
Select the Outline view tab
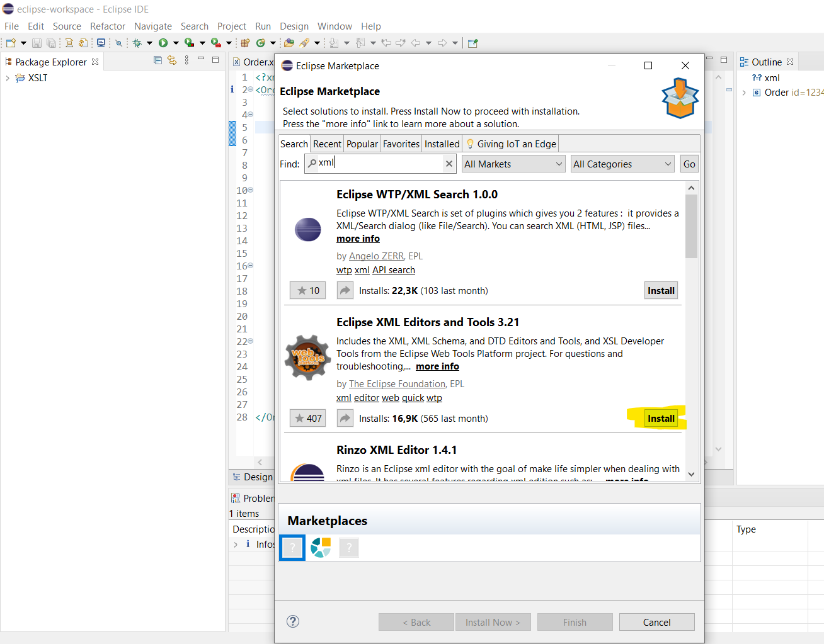coord(767,62)
